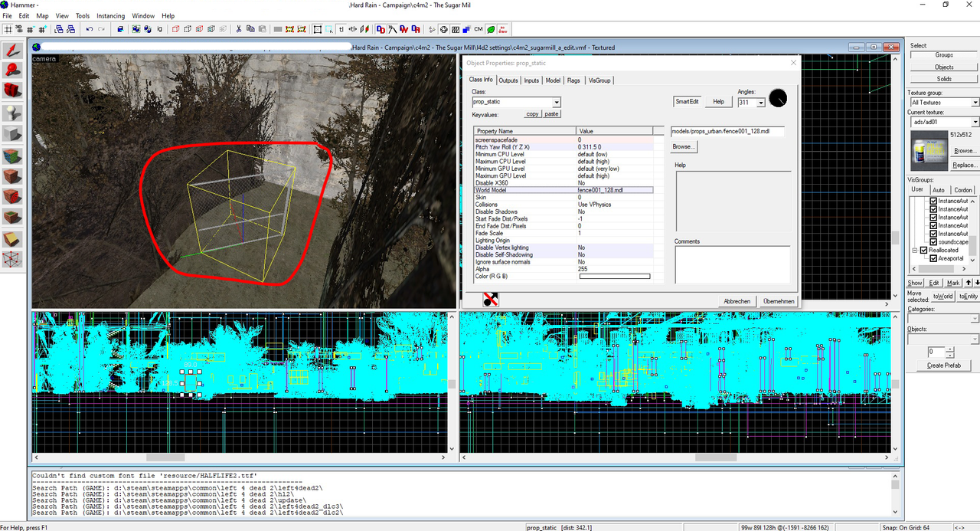Increase the prefab number stepper
The height and width of the screenshot is (531, 980).
click(950, 349)
